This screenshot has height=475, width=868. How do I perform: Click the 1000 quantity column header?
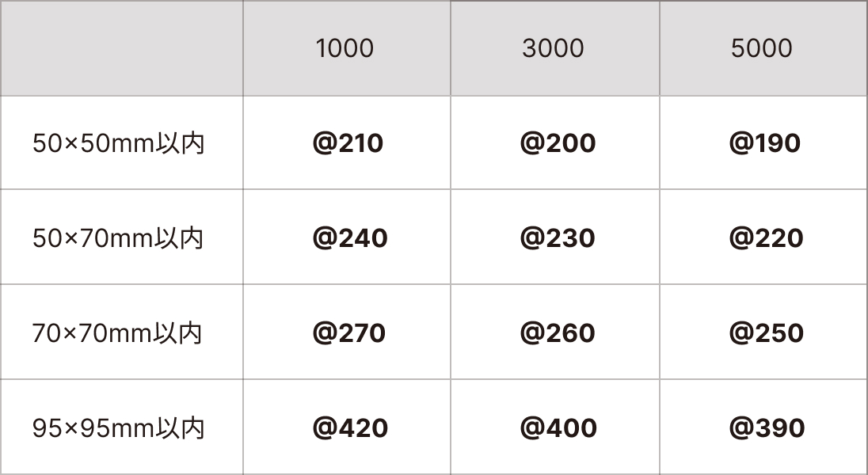click(345, 48)
